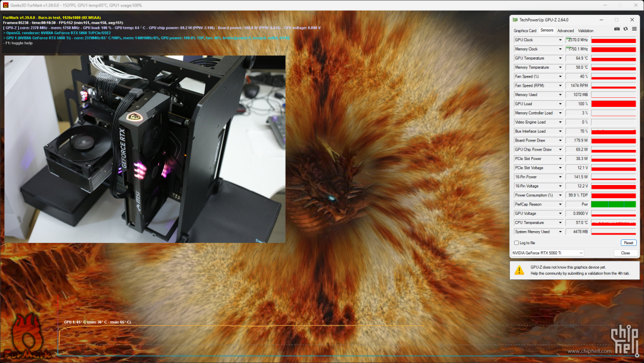The width and height of the screenshot is (644, 363).
Task: Open the NVIDIA GeForce RTX 5060 Ti selector
Action: 547,253
